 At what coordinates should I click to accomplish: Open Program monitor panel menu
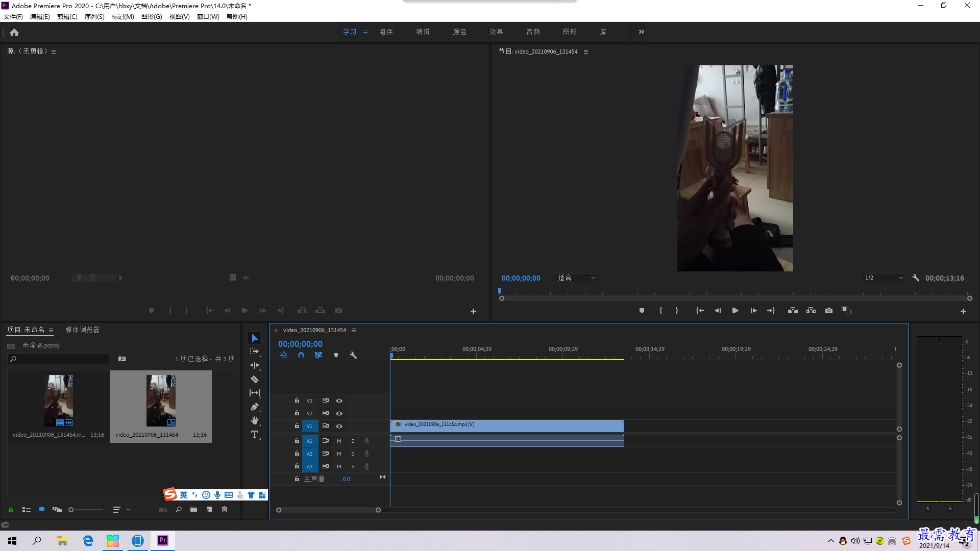(x=586, y=52)
